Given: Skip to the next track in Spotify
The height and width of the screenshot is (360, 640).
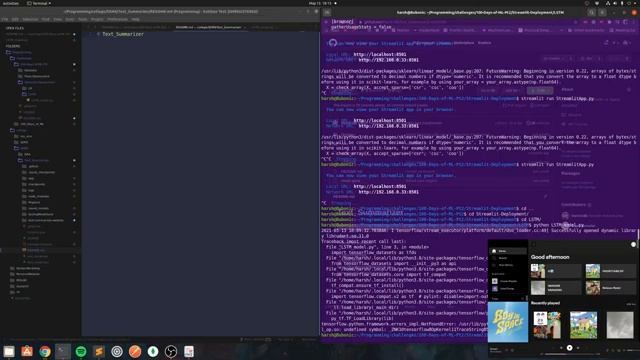Looking at the screenshot, I should (x=578, y=348).
